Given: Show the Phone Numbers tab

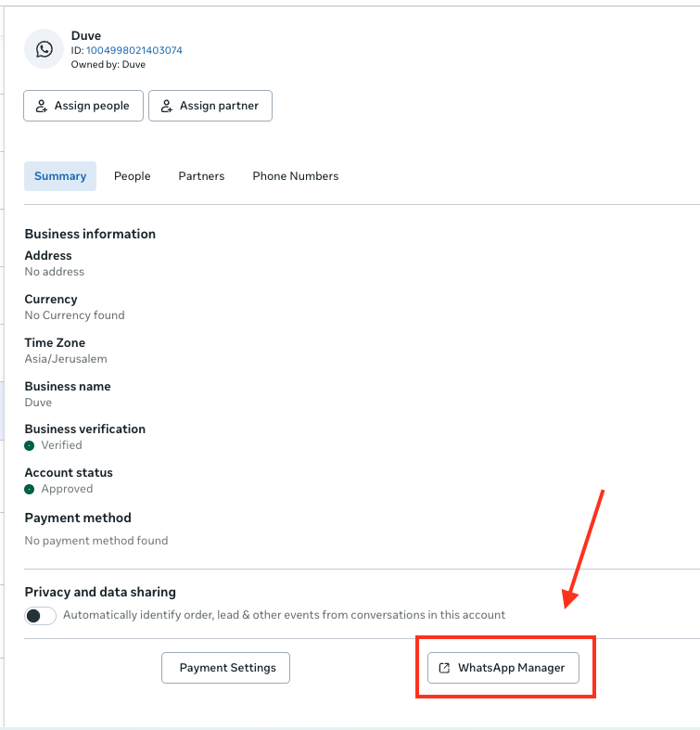Looking at the screenshot, I should [x=295, y=176].
